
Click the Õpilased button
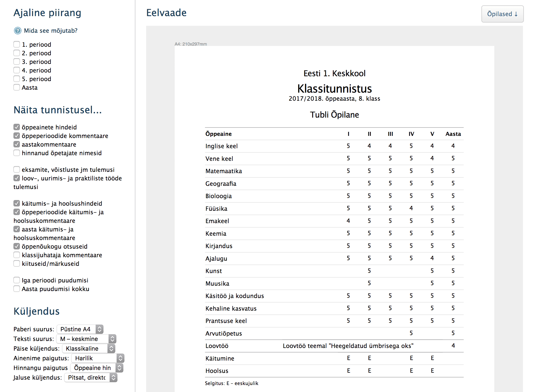(x=502, y=14)
